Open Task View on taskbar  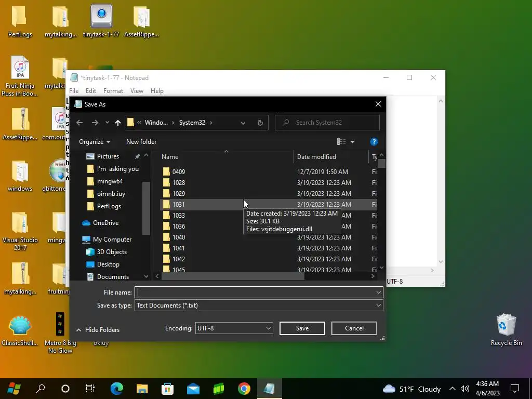pyautogui.click(x=90, y=389)
